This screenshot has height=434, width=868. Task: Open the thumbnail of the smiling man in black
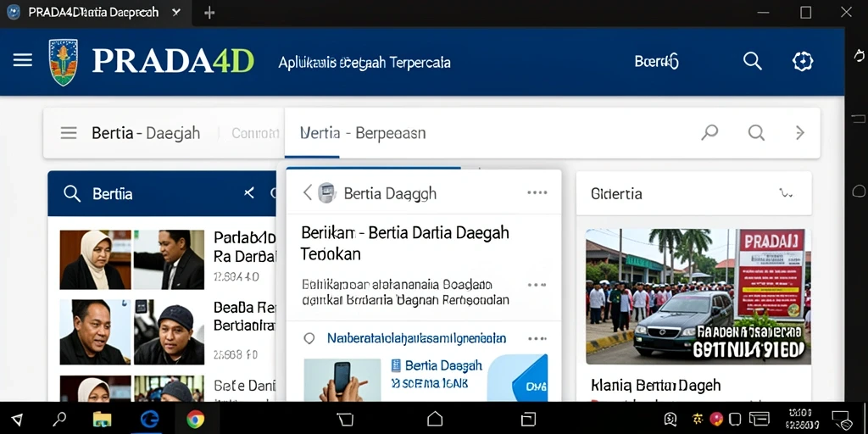click(x=95, y=332)
